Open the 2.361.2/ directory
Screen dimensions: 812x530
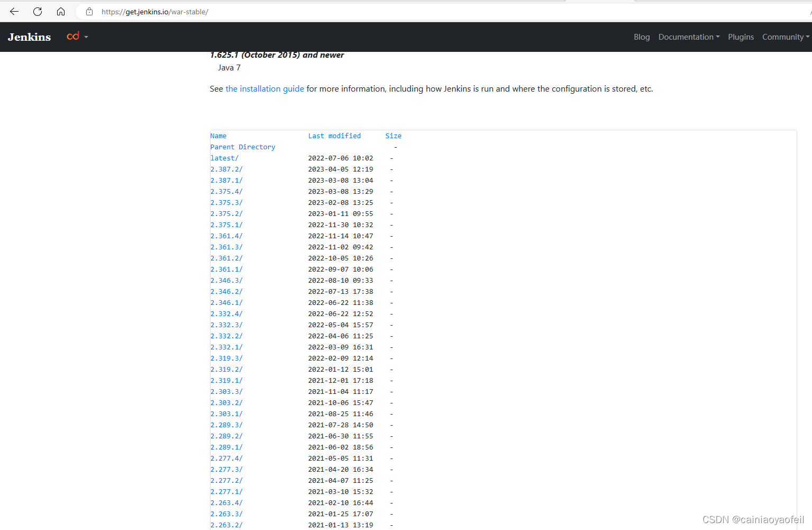(x=226, y=258)
